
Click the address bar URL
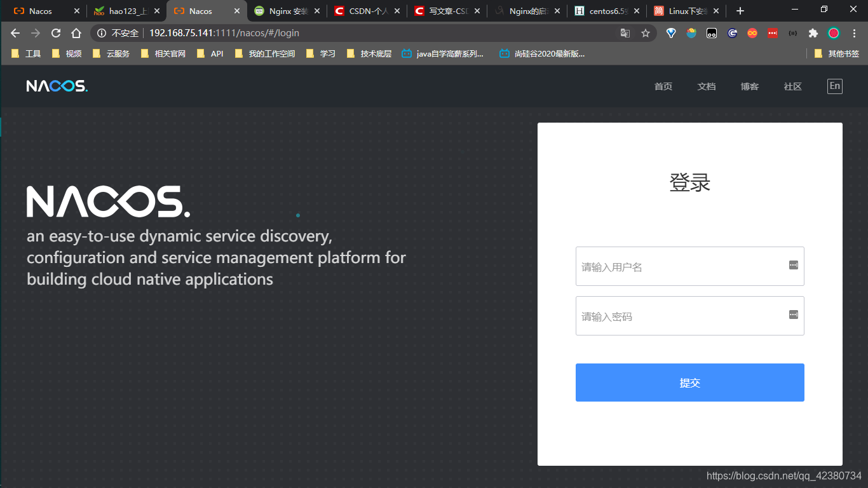coord(224,33)
